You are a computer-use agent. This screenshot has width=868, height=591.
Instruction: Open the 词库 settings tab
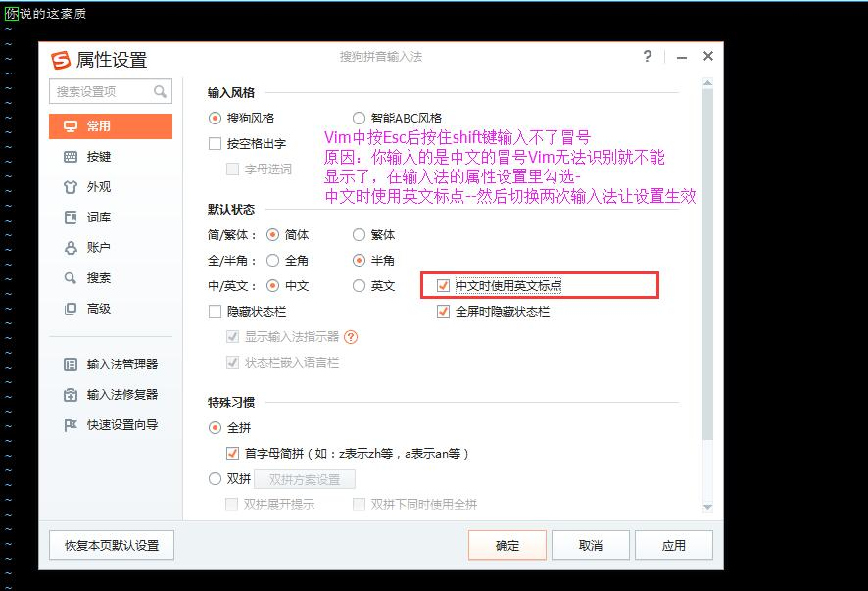tap(111, 218)
